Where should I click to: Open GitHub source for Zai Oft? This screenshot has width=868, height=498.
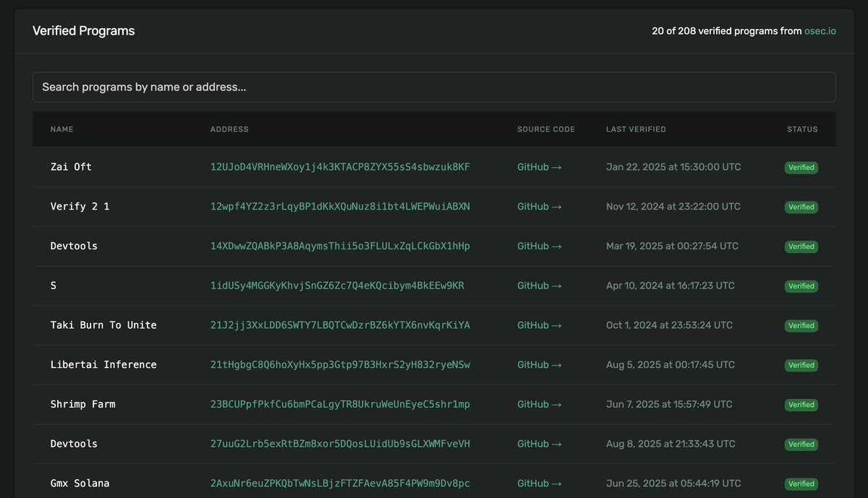pyautogui.click(x=539, y=166)
